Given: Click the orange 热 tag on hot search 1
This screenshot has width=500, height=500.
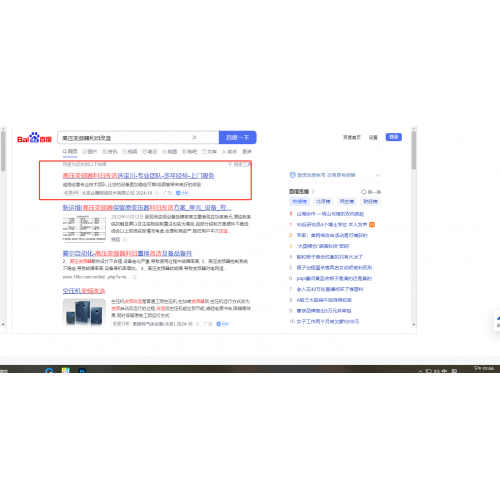Looking at the screenshot, I should [x=372, y=225].
